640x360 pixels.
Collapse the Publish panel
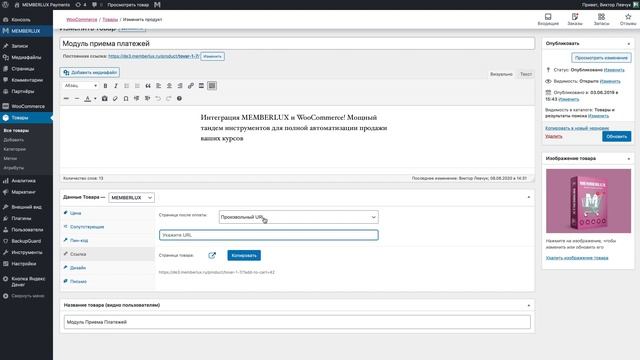click(629, 44)
